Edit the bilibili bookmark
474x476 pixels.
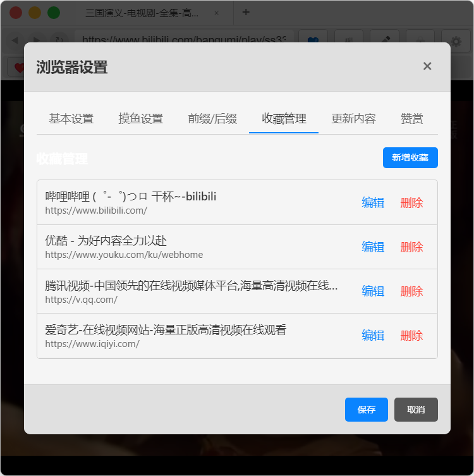point(373,202)
